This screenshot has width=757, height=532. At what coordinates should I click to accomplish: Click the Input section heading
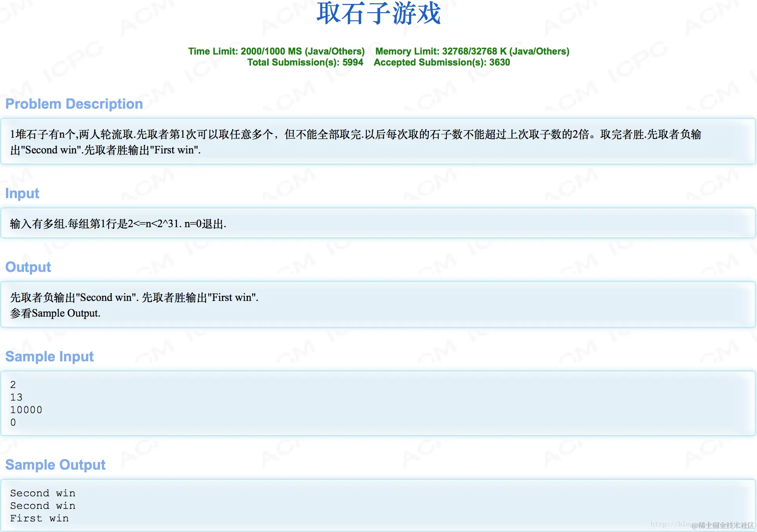coord(22,193)
